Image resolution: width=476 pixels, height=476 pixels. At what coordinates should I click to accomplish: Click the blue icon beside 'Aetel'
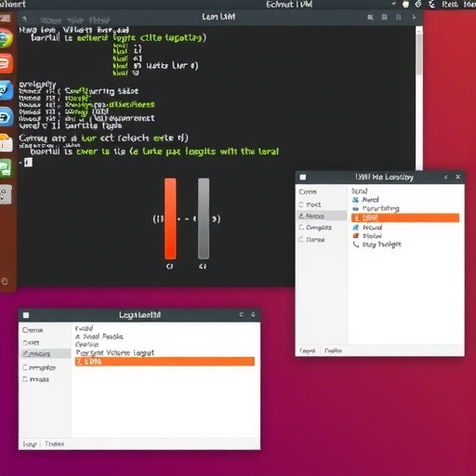355,200
